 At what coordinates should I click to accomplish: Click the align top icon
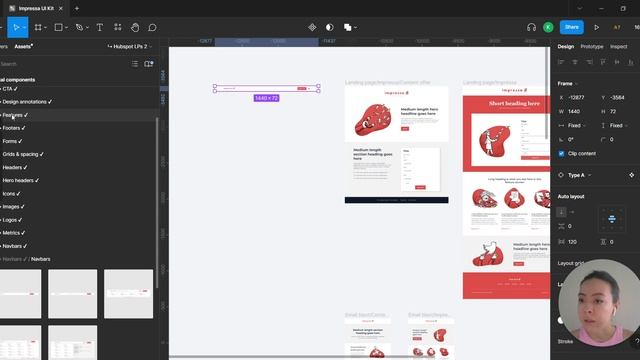[603, 62]
